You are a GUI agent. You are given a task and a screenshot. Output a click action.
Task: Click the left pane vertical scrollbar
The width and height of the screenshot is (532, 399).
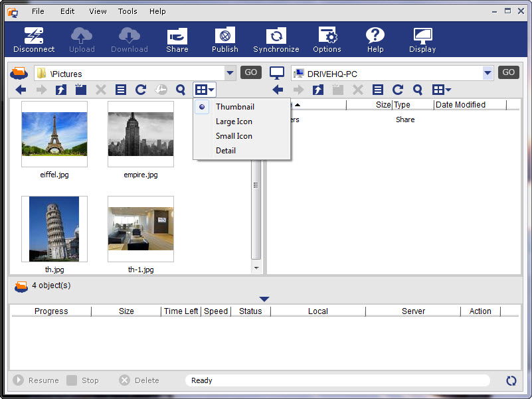pos(256,186)
